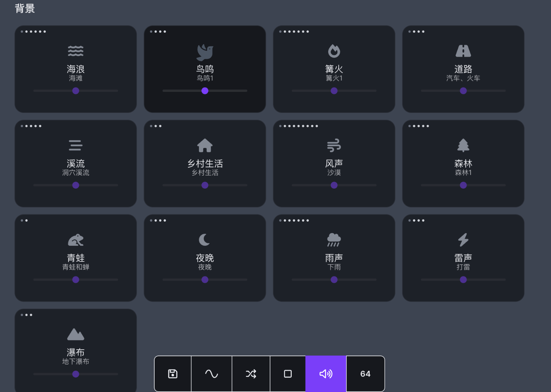This screenshot has height=392, width=551.
Task: Click the save preset icon in bottom toolbar
Action: point(173,374)
